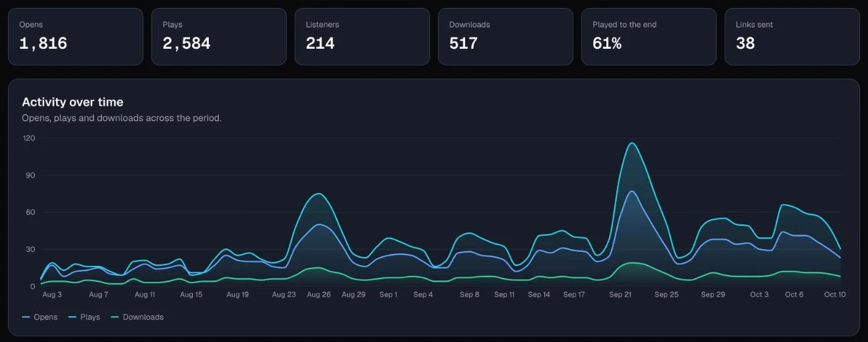This screenshot has width=868, height=342.
Task: Click the Sep 8 axis label
Action: point(470,295)
